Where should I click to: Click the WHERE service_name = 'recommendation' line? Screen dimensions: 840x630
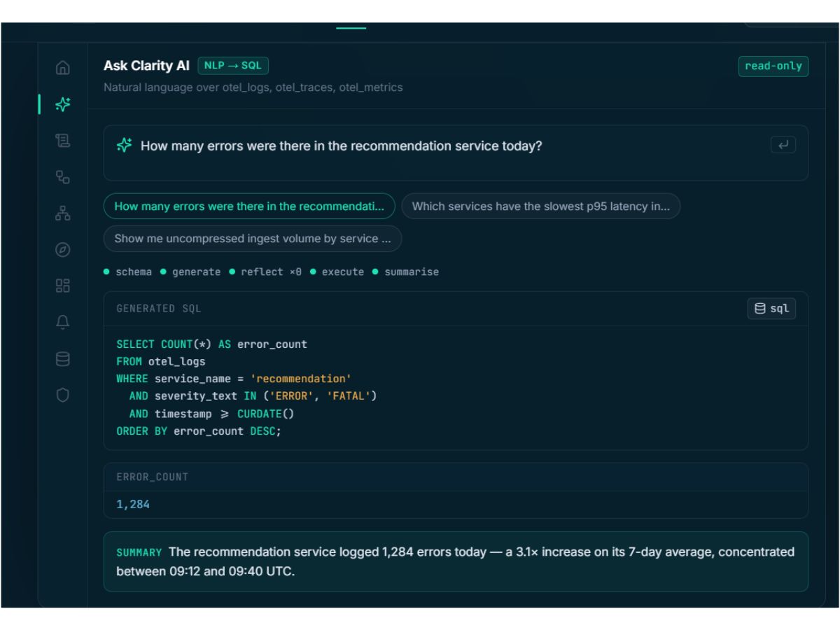[234, 379]
